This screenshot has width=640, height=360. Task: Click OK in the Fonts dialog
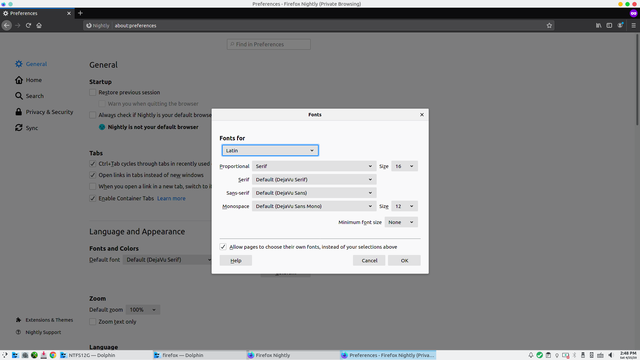(x=404, y=260)
